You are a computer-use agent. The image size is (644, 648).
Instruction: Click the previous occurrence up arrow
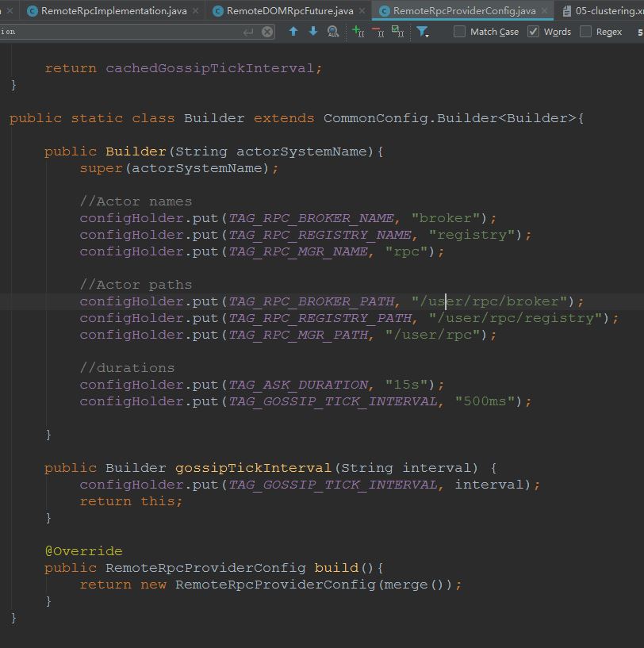(x=293, y=32)
